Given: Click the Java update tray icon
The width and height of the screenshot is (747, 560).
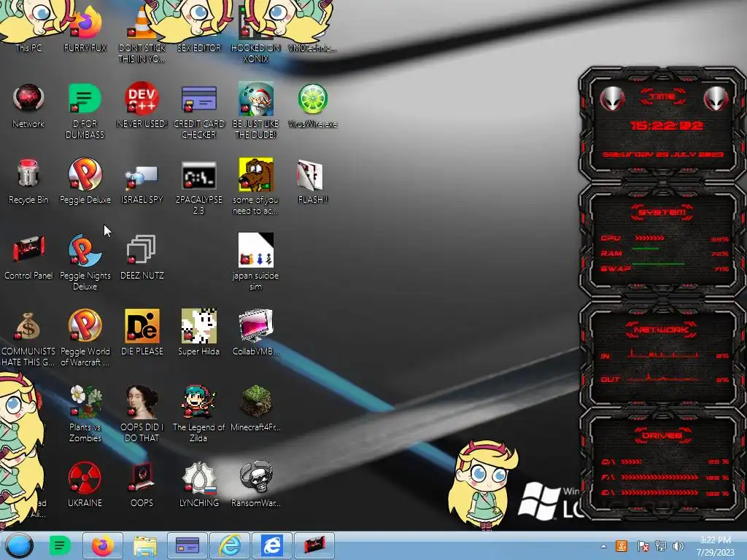Looking at the screenshot, I should tap(622, 546).
